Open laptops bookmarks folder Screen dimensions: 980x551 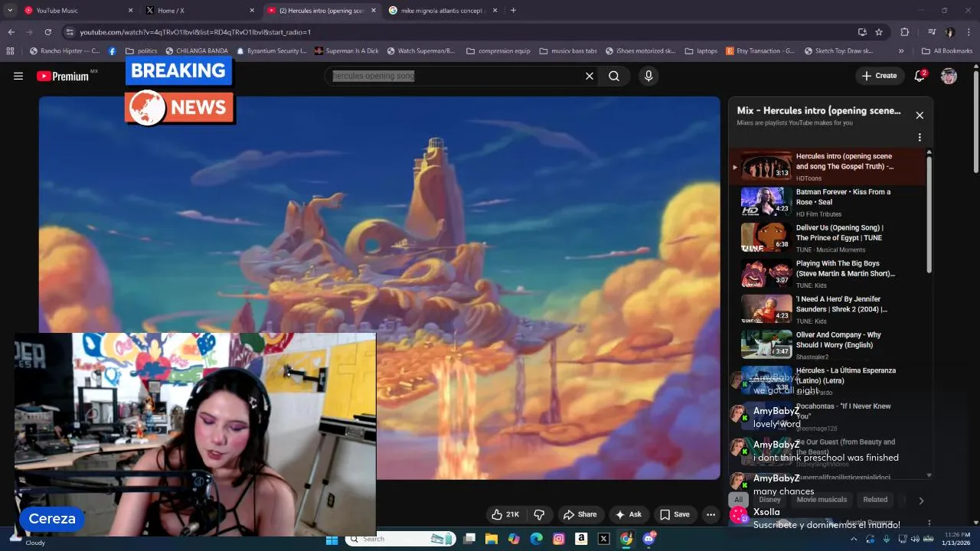tap(701, 51)
